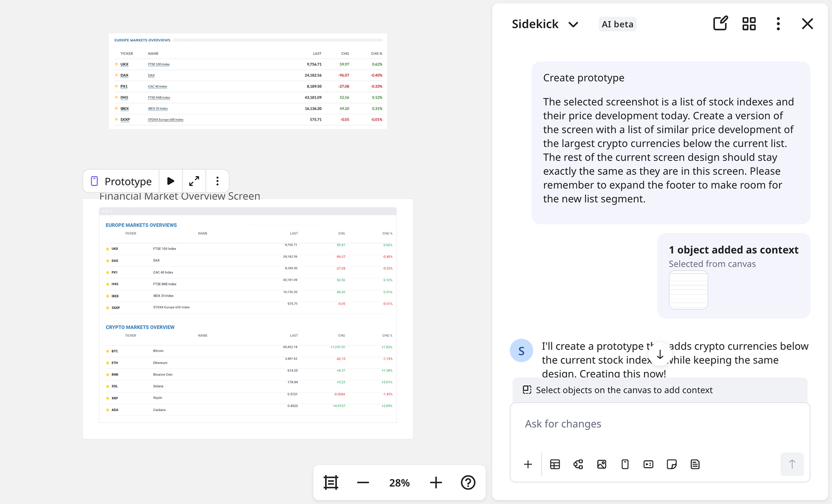The width and height of the screenshot is (832, 504).
Task: Add an attachment with the plus icon
Action: 527,464
